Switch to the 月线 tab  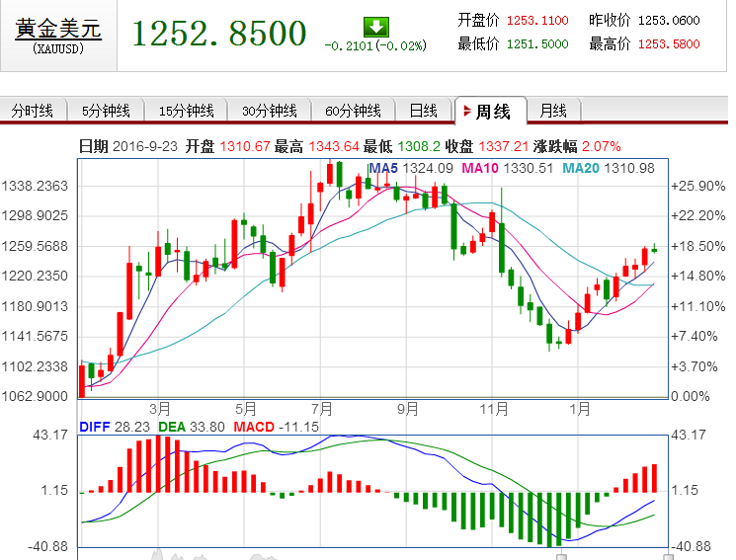(553, 111)
